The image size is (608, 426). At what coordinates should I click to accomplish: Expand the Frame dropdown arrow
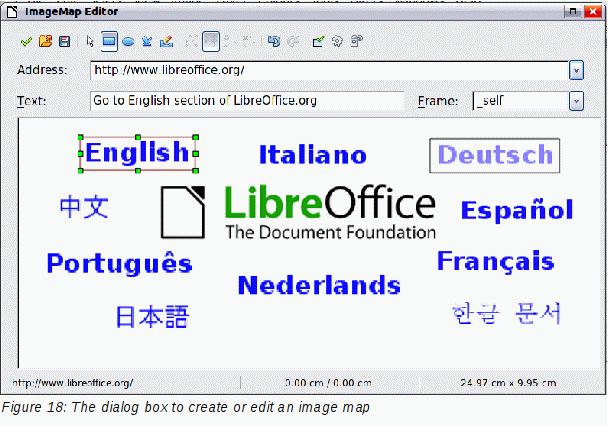(x=576, y=101)
